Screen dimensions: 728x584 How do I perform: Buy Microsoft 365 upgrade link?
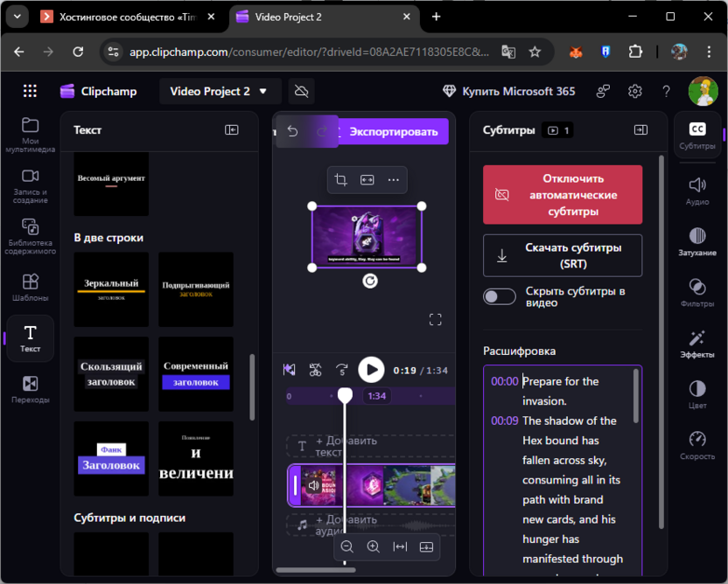509,92
